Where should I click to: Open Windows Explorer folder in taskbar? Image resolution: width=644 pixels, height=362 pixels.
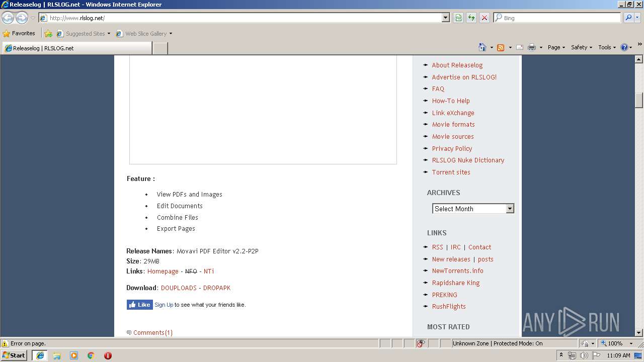57,355
